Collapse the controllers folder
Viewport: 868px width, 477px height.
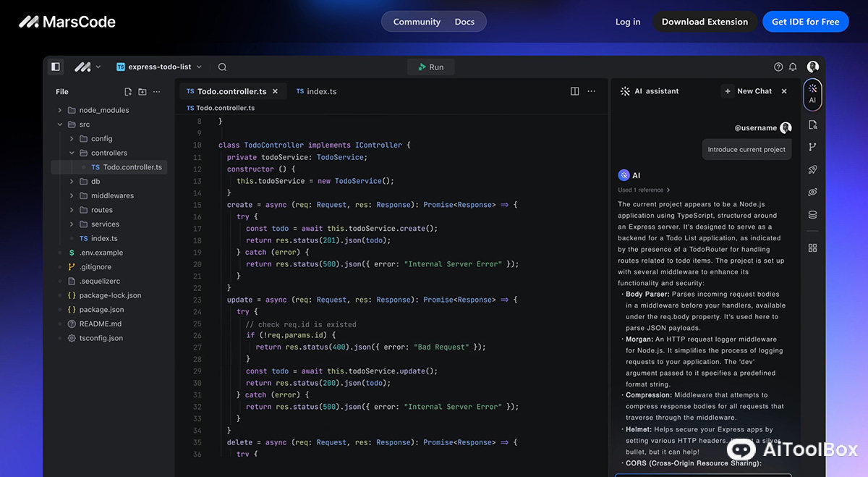tap(72, 153)
